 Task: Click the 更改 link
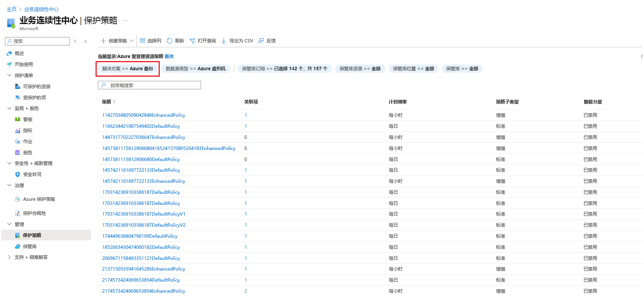[169, 56]
